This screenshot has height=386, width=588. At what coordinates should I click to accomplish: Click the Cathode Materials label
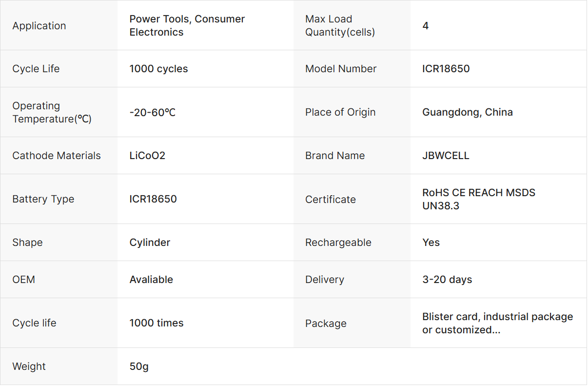point(57,156)
